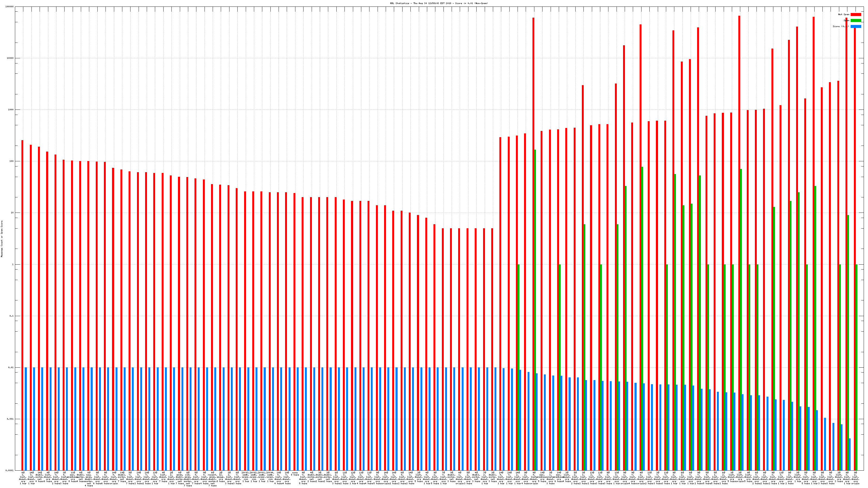Screen dimensions: 868x488
Task: Click the 'none 8 hops' x-axis label
Action: [295, 474]
